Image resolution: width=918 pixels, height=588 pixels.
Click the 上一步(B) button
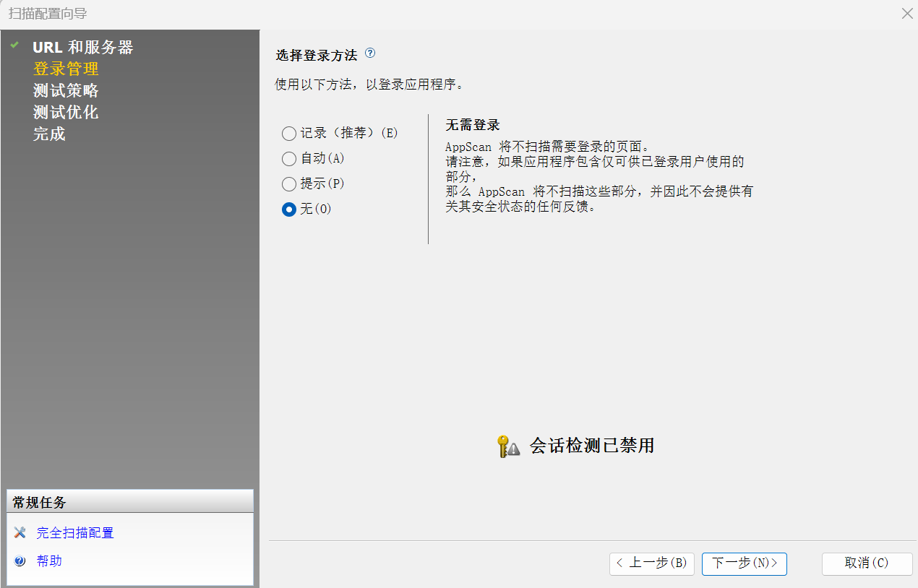[652, 563]
